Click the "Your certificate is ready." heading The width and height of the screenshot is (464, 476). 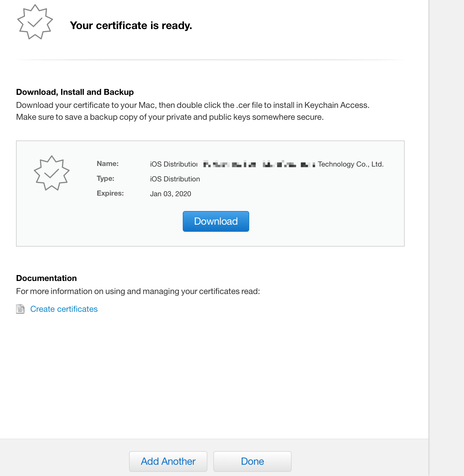[x=131, y=25]
